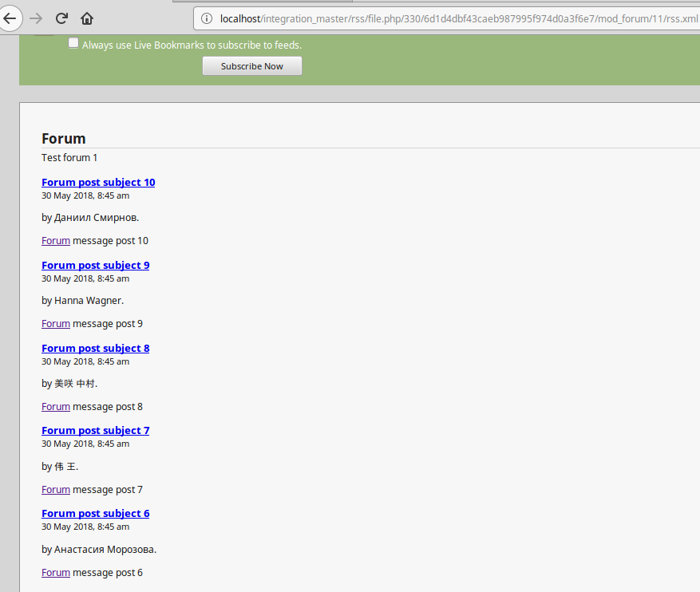Select the date under Forum post subject 8
This screenshot has width=700, height=592.
[x=85, y=361]
